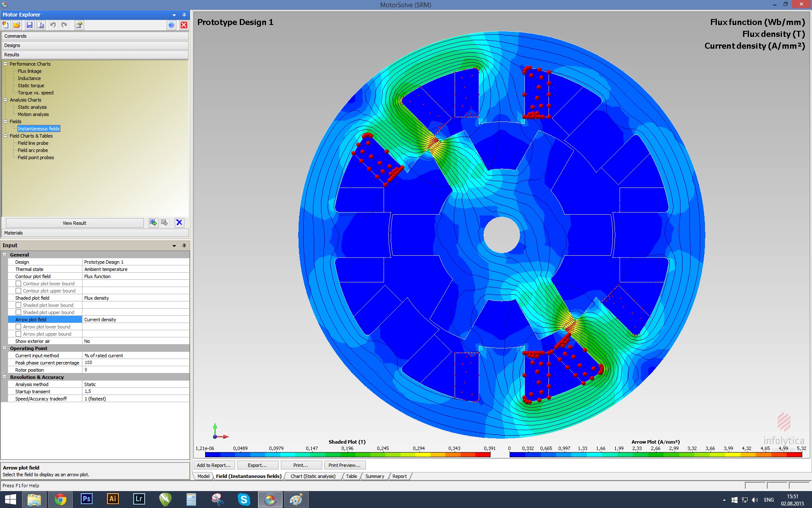812x508 pixels.
Task: Enable Contour plot lower bound checkbox
Action: [19, 284]
